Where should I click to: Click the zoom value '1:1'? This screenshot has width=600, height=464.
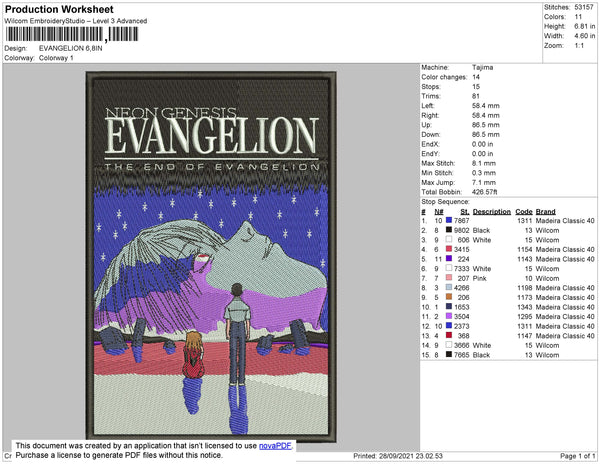(579, 46)
